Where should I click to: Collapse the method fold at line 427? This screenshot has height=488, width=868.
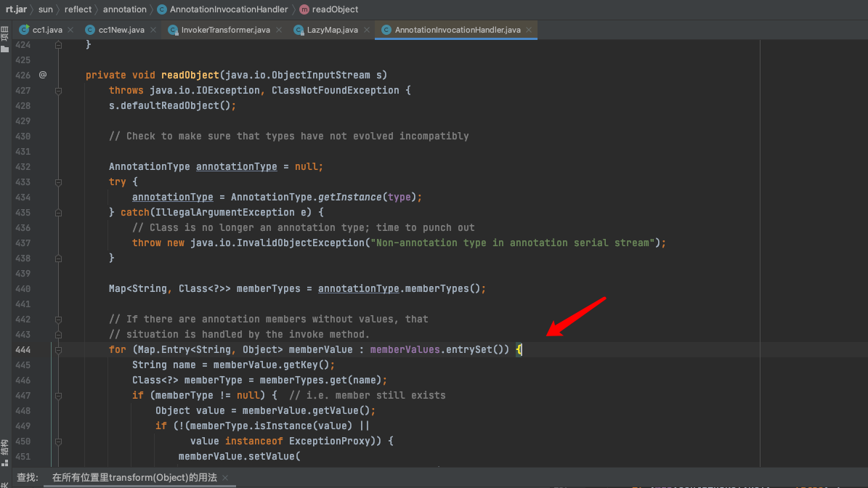pyautogui.click(x=58, y=91)
